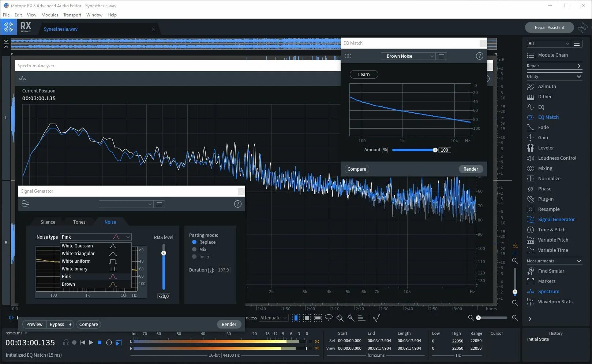Open the Modules menu
The width and height of the screenshot is (592, 364).
pos(50,15)
